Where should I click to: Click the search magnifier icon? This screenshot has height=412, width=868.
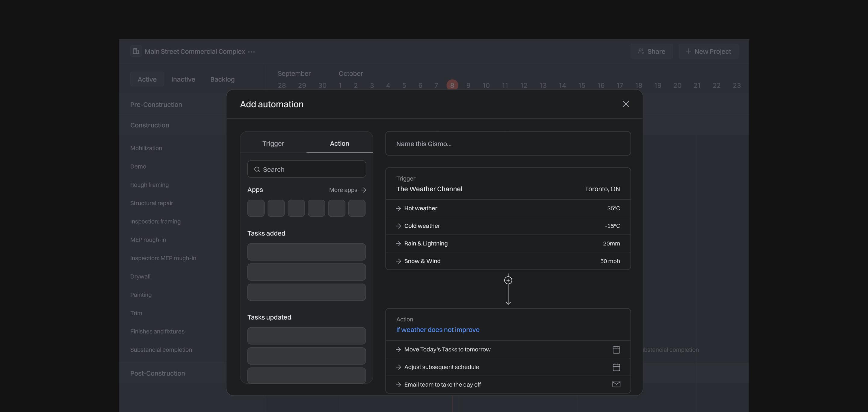[x=257, y=169]
